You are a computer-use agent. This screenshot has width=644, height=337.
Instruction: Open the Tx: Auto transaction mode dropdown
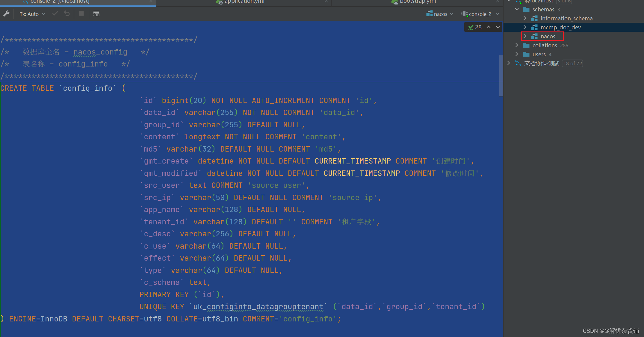point(31,13)
